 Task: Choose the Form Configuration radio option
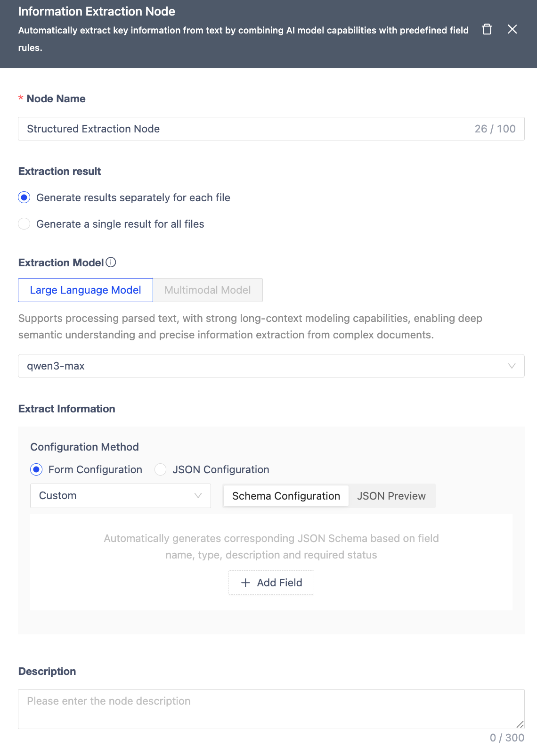point(36,469)
